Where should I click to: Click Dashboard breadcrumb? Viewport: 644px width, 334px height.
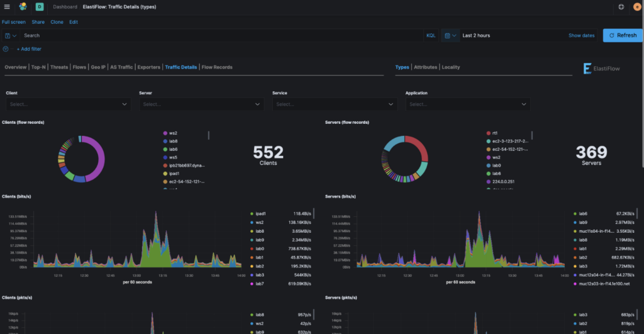(x=65, y=6)
